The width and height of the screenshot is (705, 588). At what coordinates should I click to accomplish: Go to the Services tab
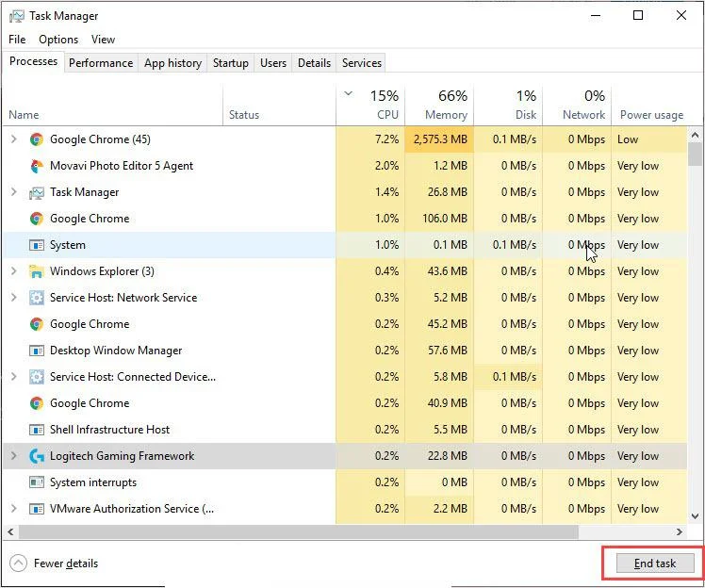362,63
